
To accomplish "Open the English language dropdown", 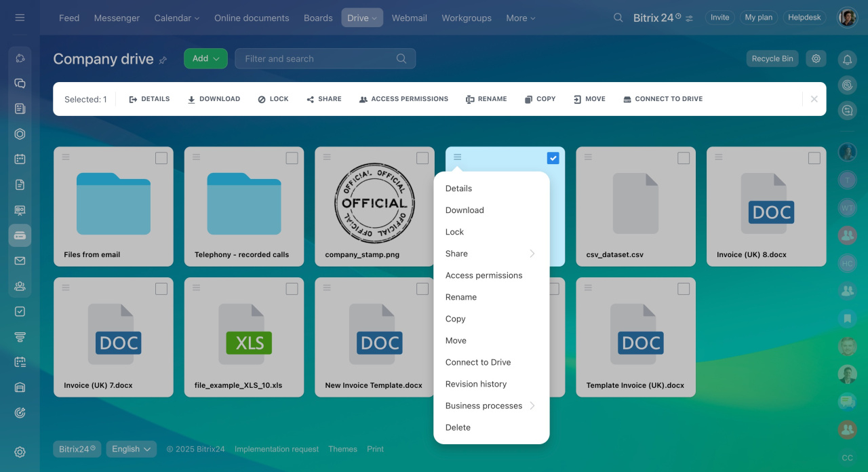I will [132, 449].
